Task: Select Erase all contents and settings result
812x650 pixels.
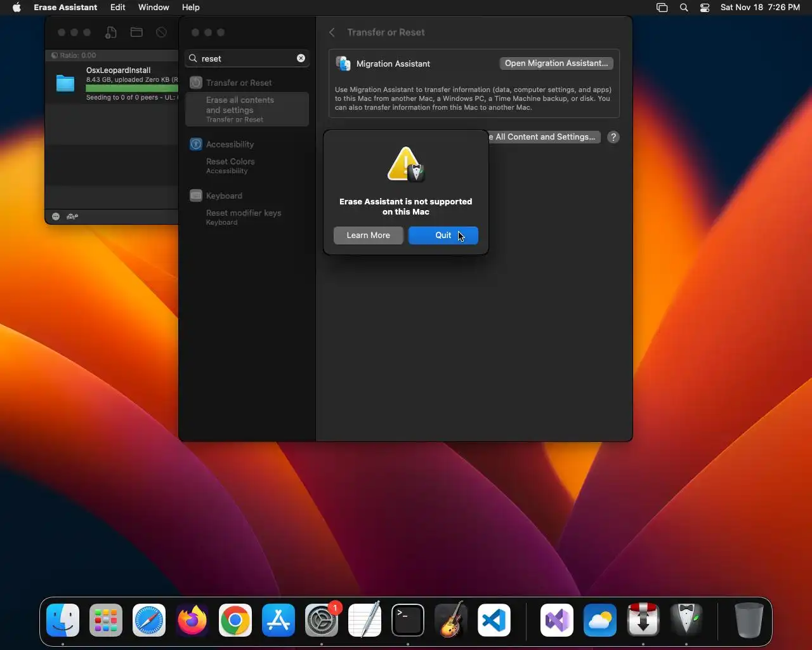Action: [x=247, y=109]
